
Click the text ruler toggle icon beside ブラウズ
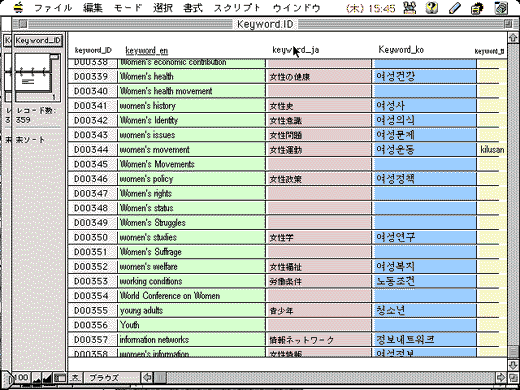(75, 378)
